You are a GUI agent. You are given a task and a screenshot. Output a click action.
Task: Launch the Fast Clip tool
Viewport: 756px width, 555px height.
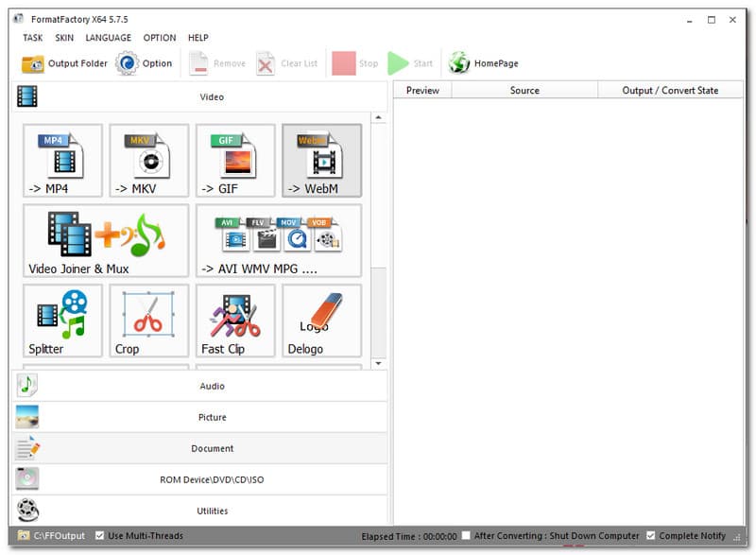(x=235, y=321)
